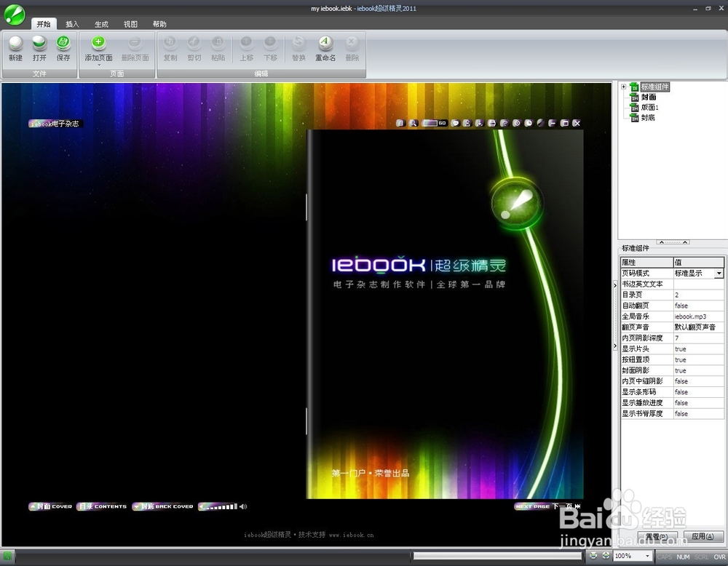Click the upper collapse arrow on properties panel edge
Viewport: 728px width, 566px height.
pyautogui.click(x=615, y=285)
